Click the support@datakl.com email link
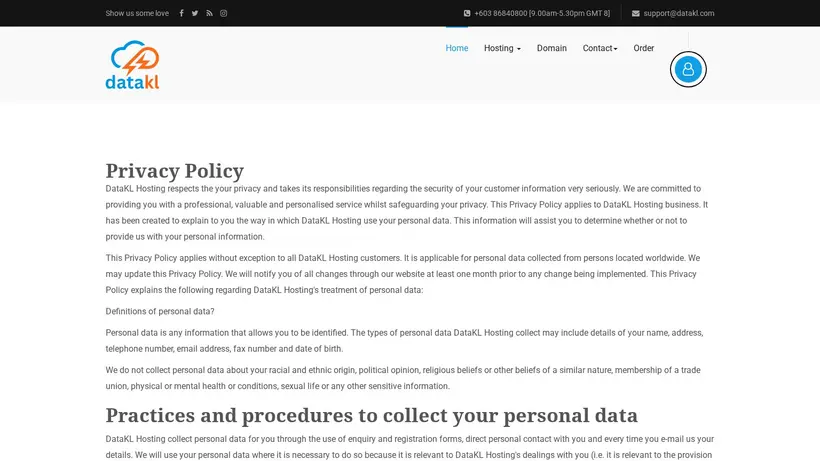This screenshot has width=820, height=461. [x=679, y=13]
